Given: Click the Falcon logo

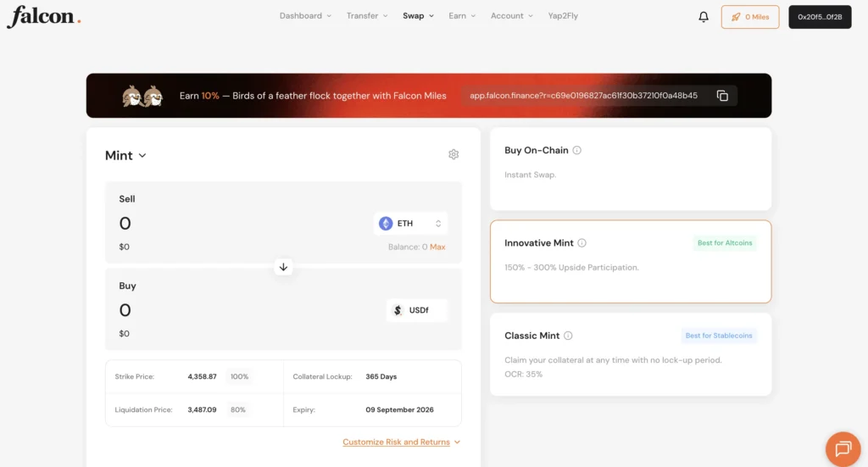Looking at the screenshot, I should tap(44, 17).
